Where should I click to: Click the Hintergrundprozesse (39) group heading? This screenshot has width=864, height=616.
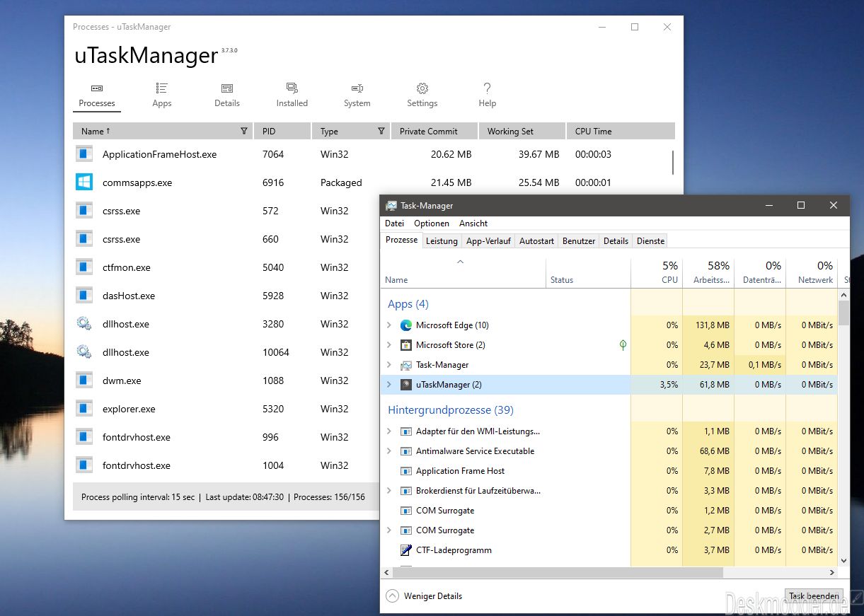coord(451,410)
